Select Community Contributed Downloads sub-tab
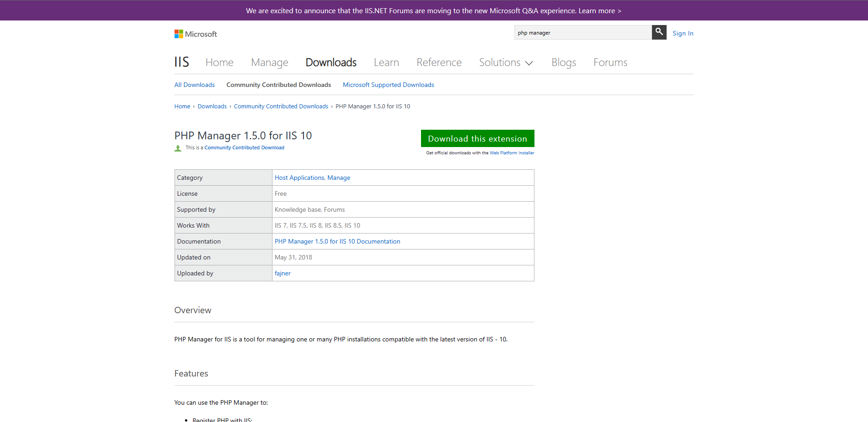The image size is (868, 422). point(278,85)
